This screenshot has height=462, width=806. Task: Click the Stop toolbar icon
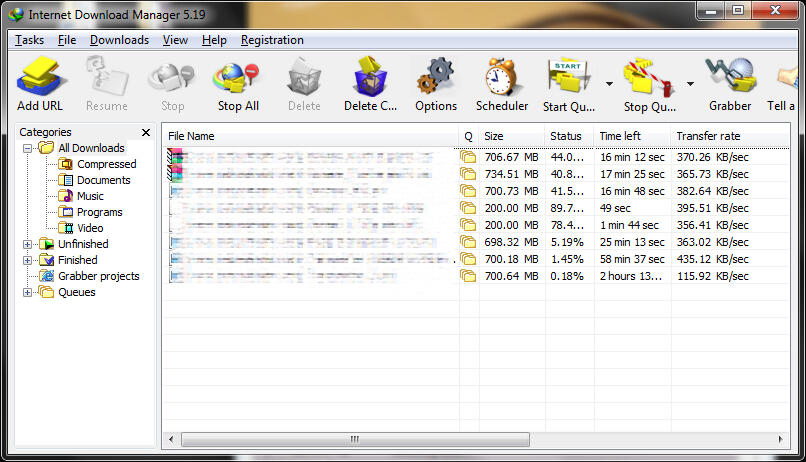172,79
